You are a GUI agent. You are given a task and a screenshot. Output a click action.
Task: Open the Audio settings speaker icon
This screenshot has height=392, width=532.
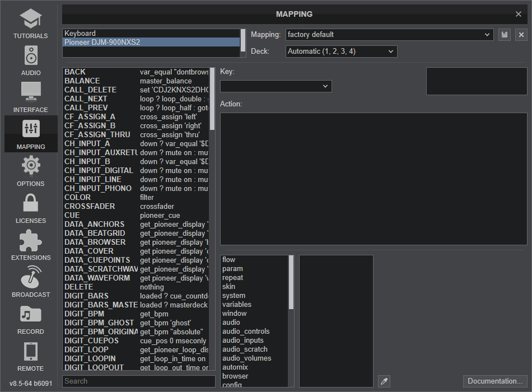coord(31,60)
